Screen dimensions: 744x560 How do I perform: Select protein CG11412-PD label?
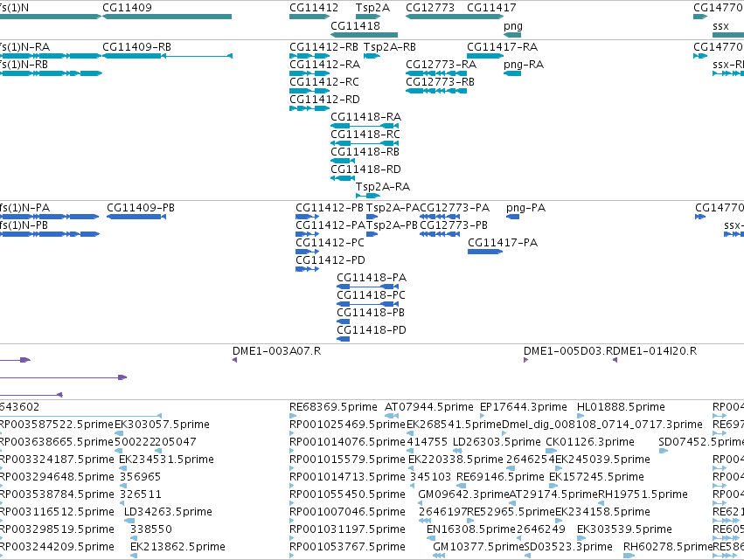[330, 260]
